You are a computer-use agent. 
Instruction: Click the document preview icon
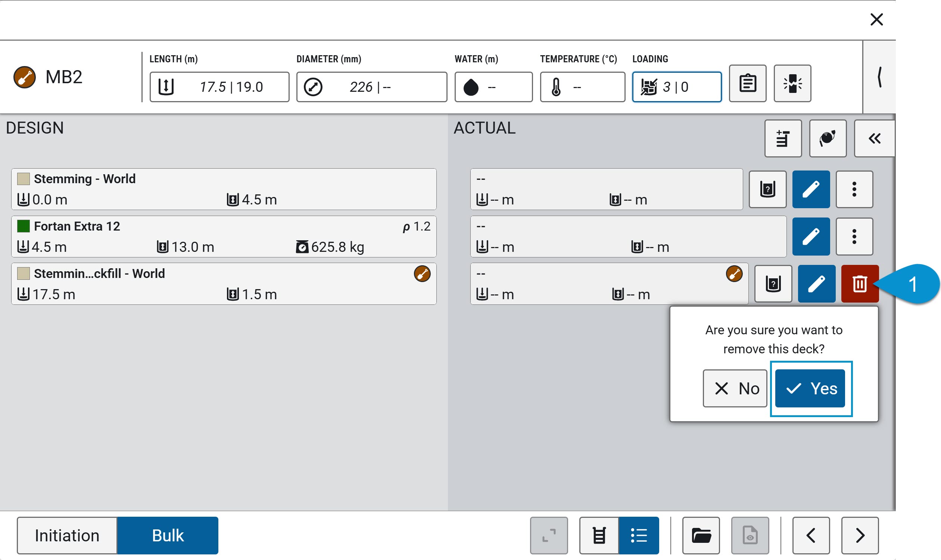[750, 535]
